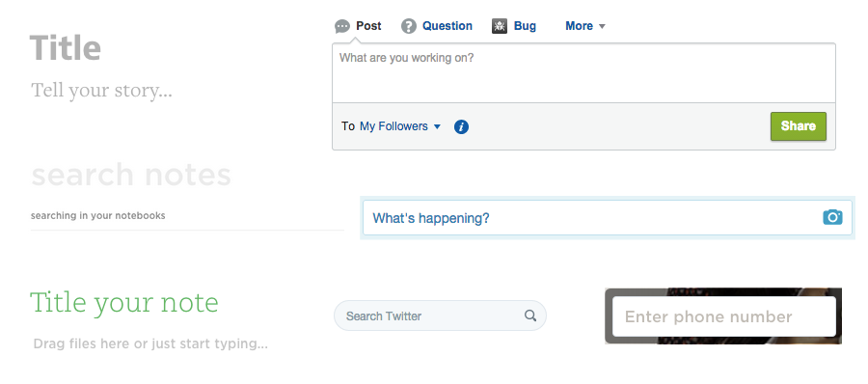Click the question mark icon
Image resolution: width=868 pixels, height=384 pixels.
[x=409, y=26]
